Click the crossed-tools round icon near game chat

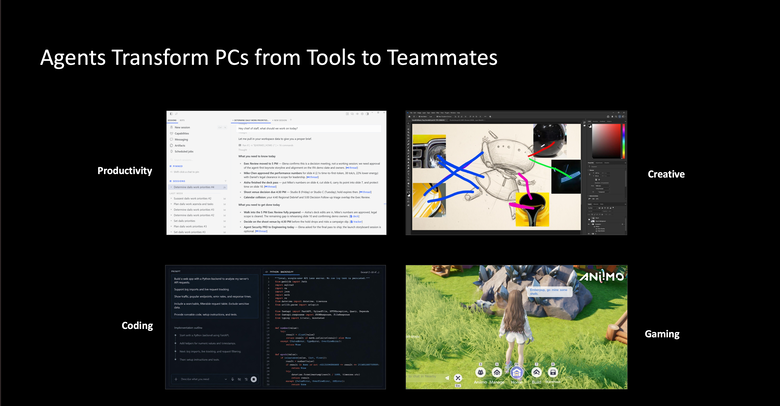(458, 379)
